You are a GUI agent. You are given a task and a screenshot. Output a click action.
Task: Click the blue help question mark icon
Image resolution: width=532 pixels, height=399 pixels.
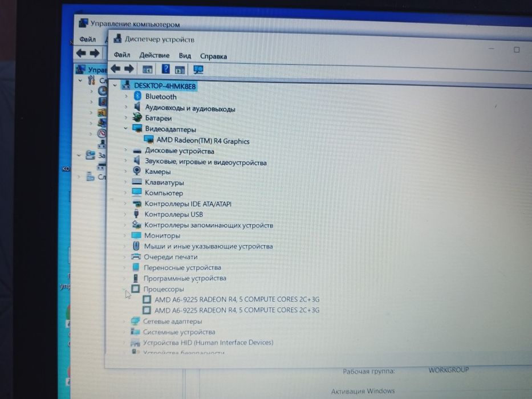coord(165,69)
